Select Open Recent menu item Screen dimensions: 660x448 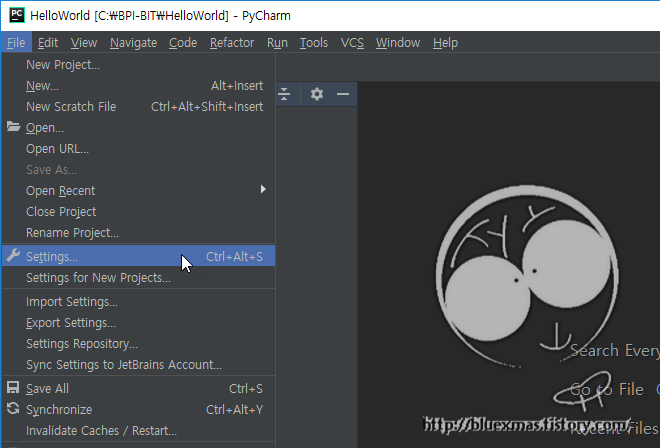click(x=138, y=191)
